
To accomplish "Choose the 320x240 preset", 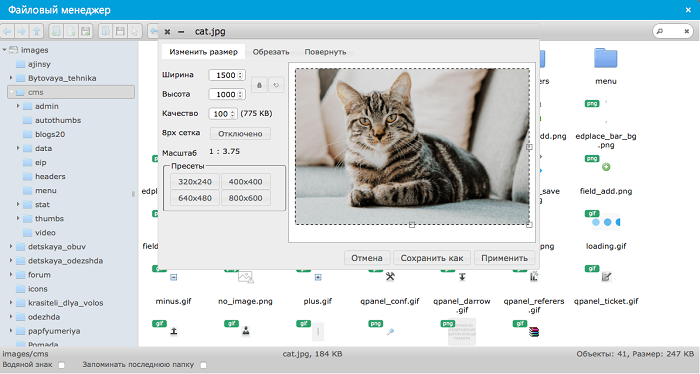I will coord(195,182).
